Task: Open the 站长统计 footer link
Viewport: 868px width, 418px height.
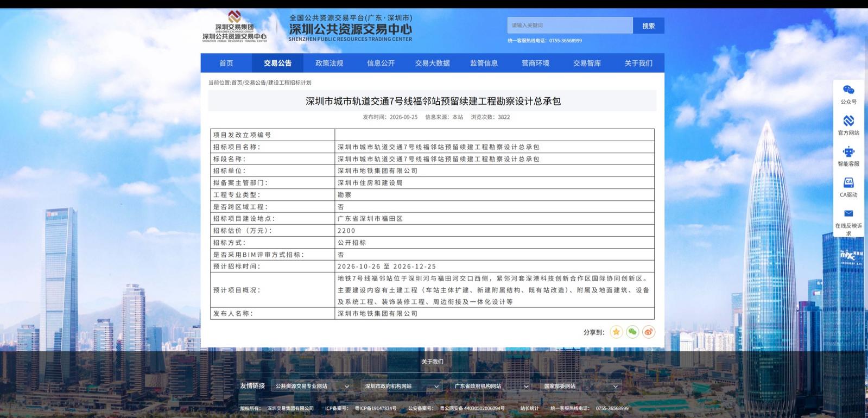Action: [x=529, y=408]
